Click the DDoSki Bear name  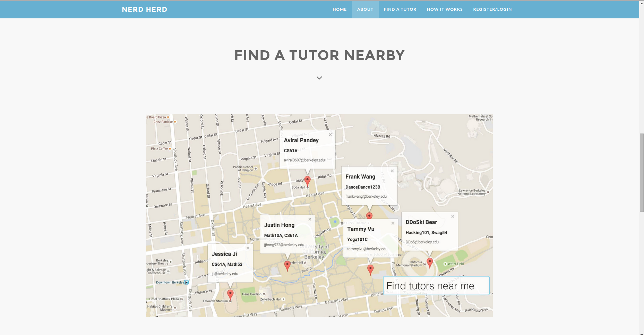(421, 222)
